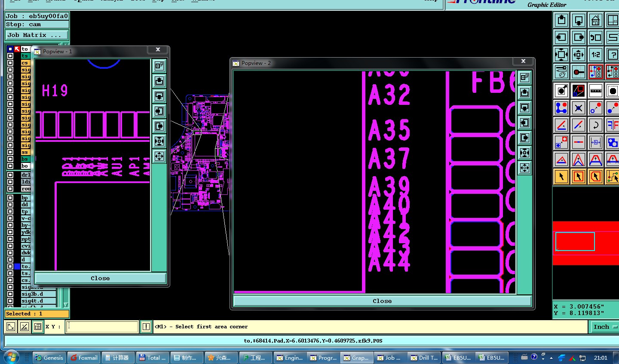Click the layer list scroll down arrow

pos(66,305)
